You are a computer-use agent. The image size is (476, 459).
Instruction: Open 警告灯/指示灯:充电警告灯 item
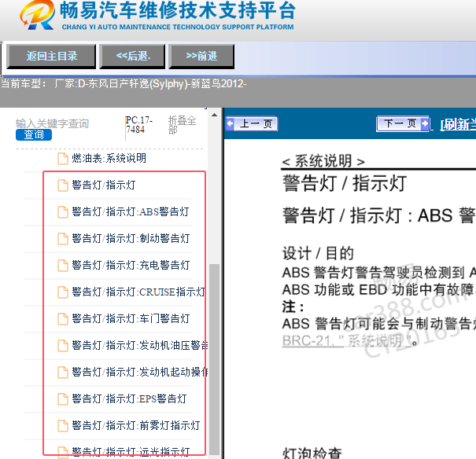[x=131, y=265]
